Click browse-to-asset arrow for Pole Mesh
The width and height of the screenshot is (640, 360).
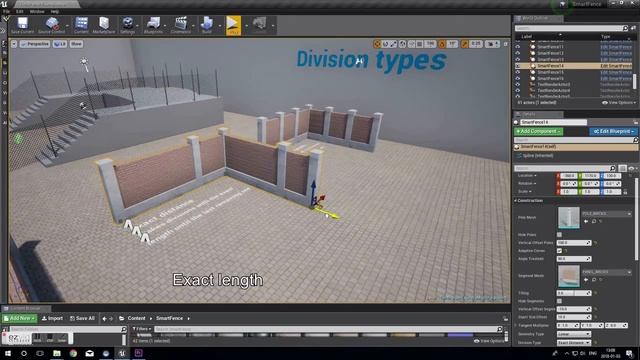click(x=586, y=221)
